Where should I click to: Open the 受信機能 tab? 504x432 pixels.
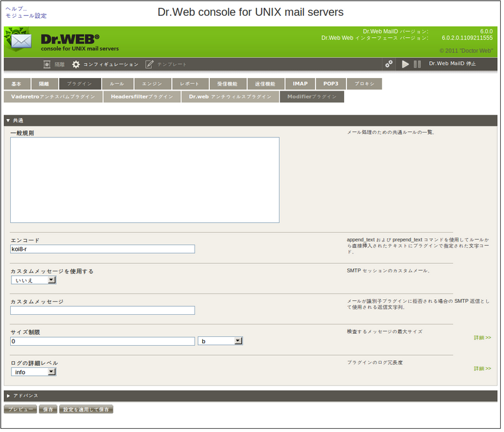tap(228, 84)
